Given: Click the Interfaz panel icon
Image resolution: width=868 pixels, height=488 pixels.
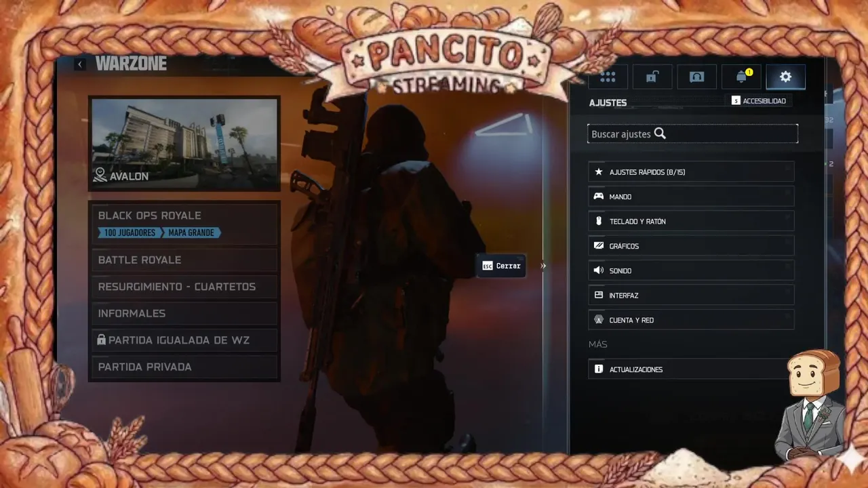Looking at the screenshot, I should click(x=599, y=295).
